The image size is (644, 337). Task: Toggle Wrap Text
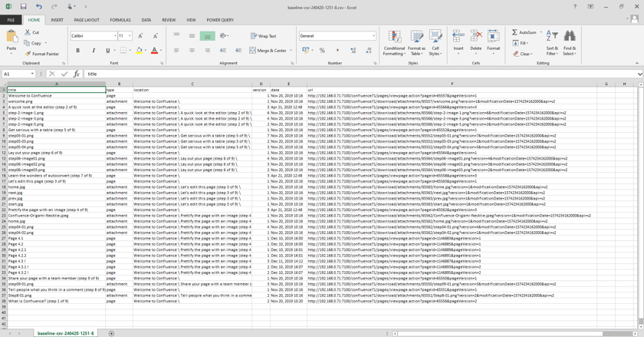263,36
